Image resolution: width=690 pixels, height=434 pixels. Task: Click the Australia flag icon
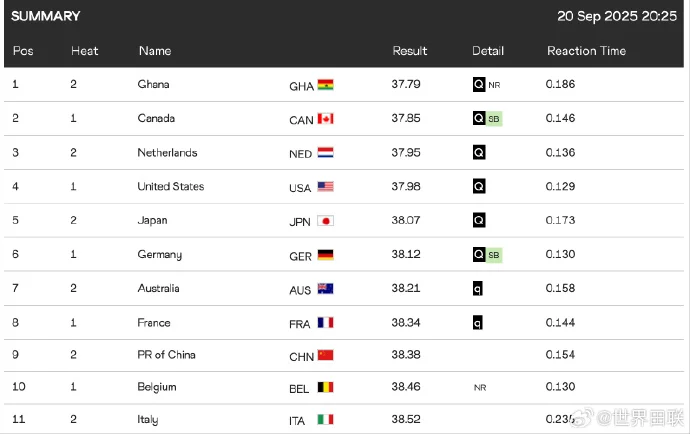(x=325, y=289)
